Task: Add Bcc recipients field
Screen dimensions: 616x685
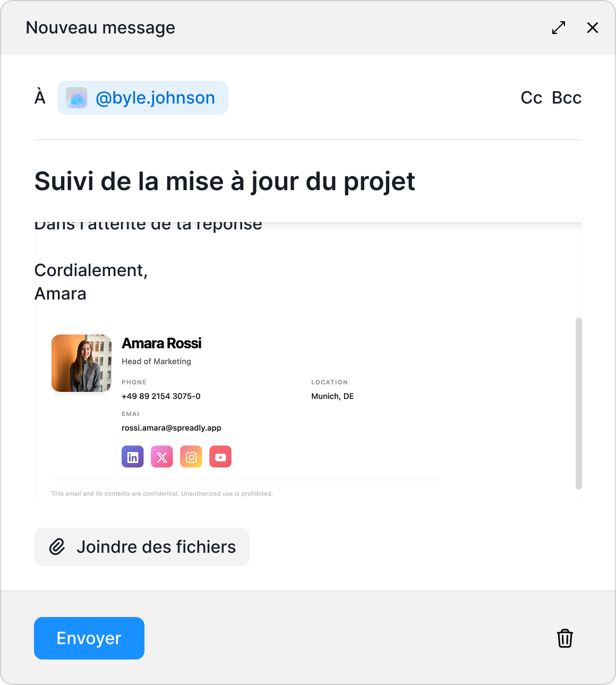Action: [567, 98]
